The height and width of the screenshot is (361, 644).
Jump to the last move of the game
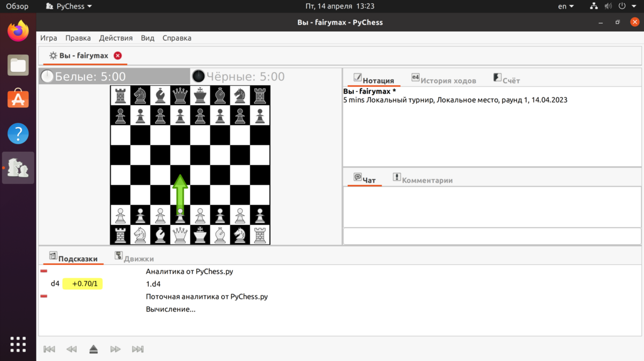pos(138,349)
